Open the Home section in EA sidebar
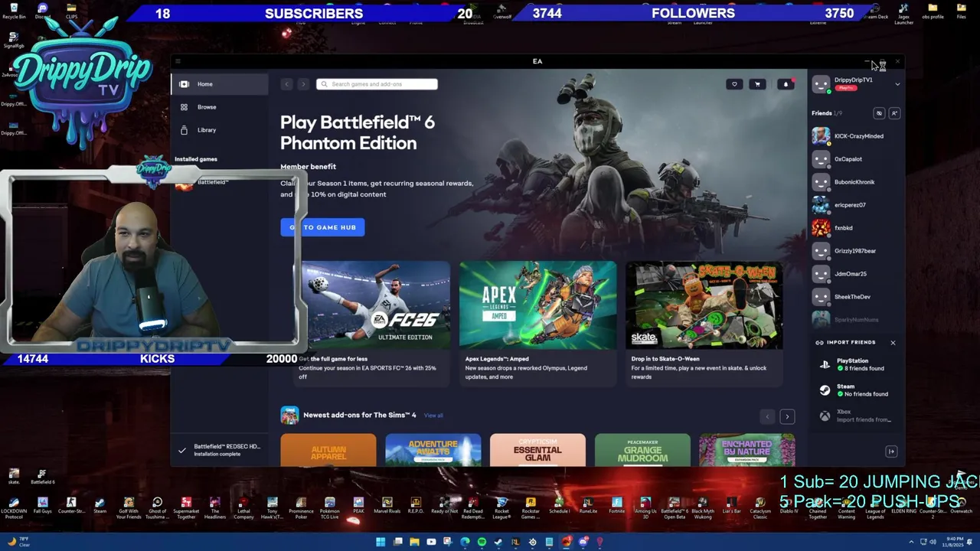The height and width of the screenshot is (551, 980). click(x=220, y=84)
